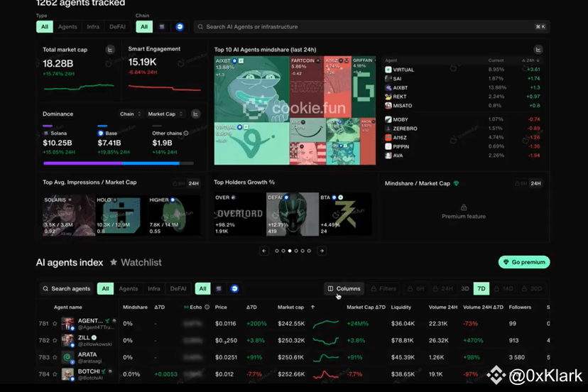Screen dimensions: 588x392
Task: Click the Echo info icon
Action: (207, 307)
